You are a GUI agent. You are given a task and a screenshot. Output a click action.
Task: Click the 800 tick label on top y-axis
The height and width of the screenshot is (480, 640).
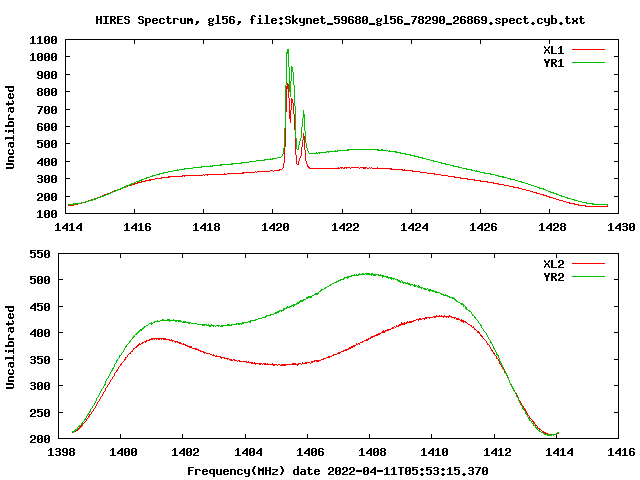click(47, 92)
